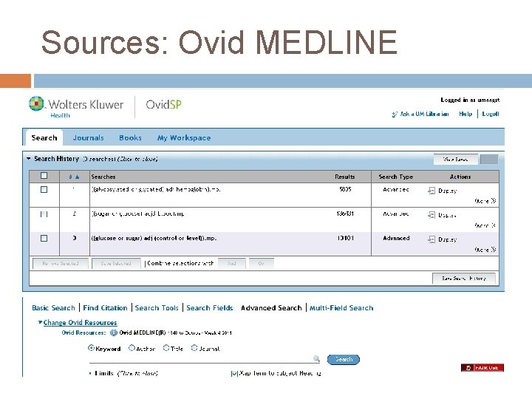This screenshot has height=399, width=532.
Task: Collapse the Search History panel
Action: [29, 158]
